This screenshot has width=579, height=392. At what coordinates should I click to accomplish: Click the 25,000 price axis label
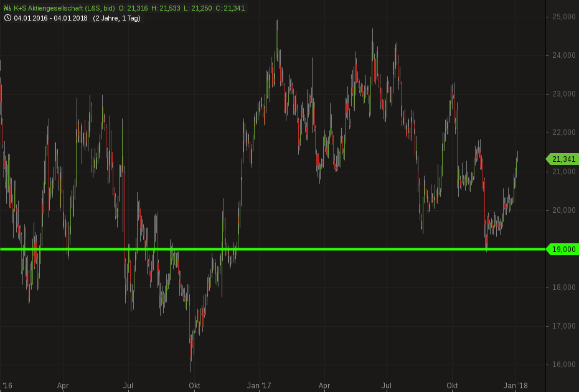click(x=563, y=17)
